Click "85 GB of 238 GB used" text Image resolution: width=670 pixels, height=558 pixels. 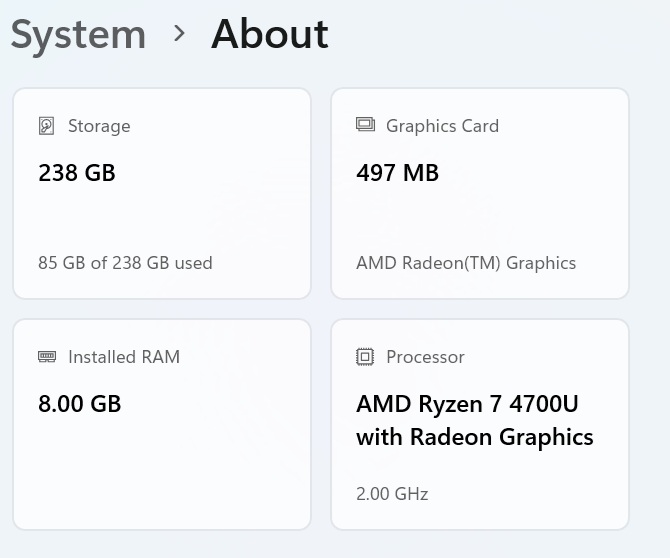pyautogui.click(x=125, y=263)
